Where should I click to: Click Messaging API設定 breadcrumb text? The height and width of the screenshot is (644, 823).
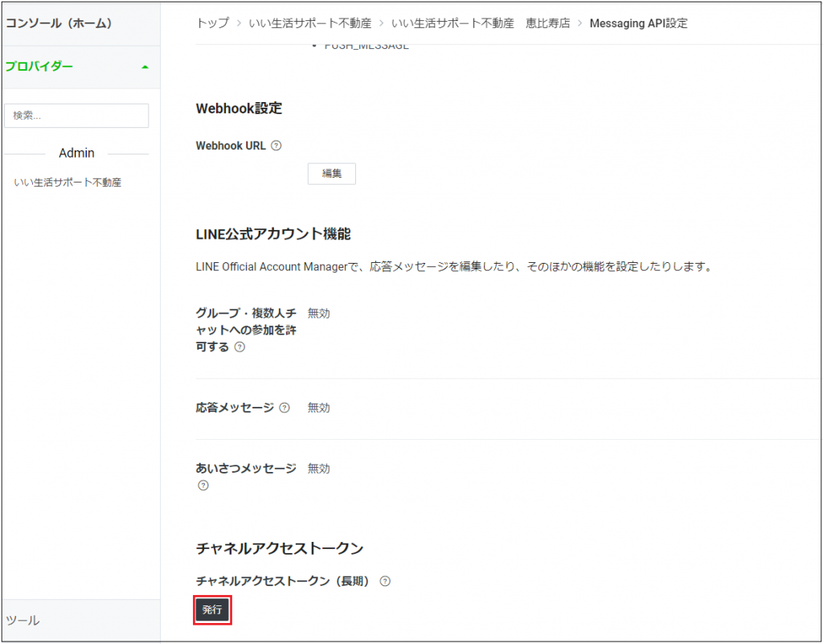coord(638,23)
